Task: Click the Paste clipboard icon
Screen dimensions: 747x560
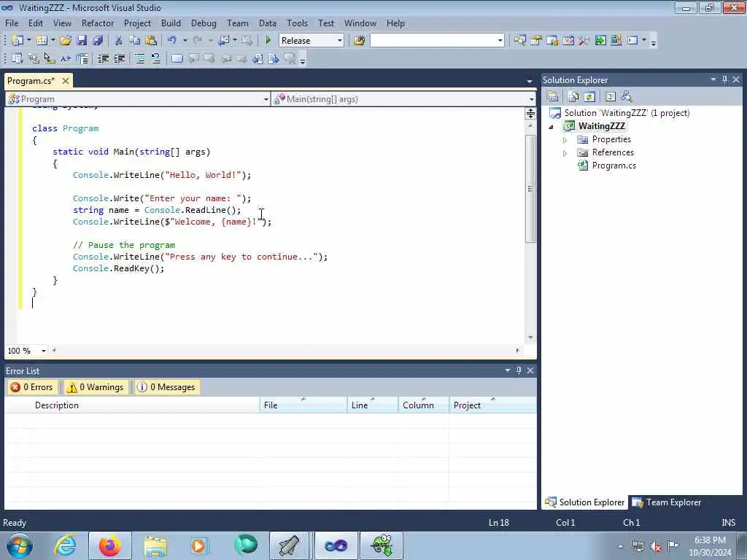Action: coord(151,41)
